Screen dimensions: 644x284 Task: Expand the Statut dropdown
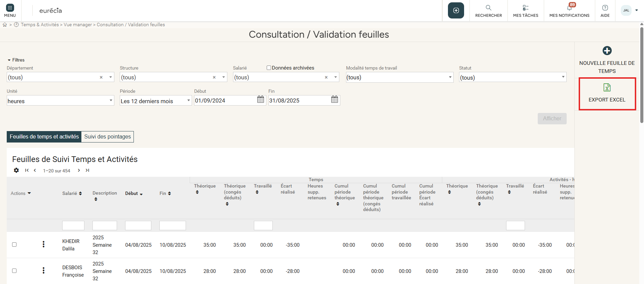(x=512, y=77)
